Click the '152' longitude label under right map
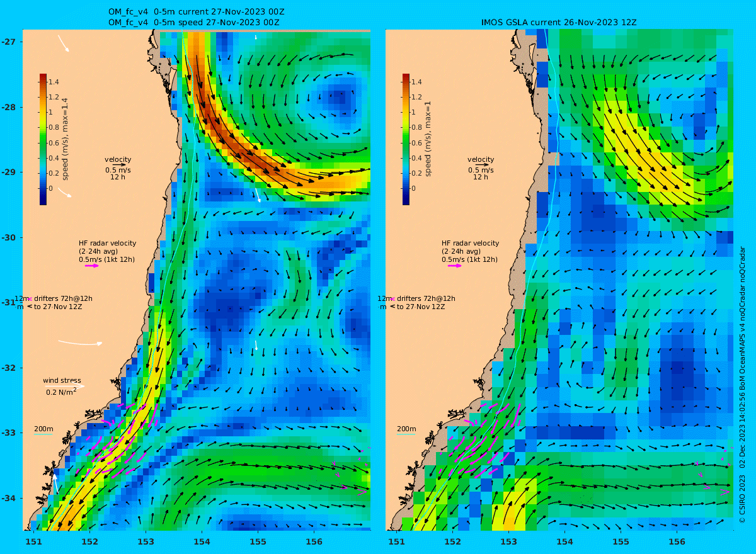This screenshot has height=554, width=756. click(452, 541)
